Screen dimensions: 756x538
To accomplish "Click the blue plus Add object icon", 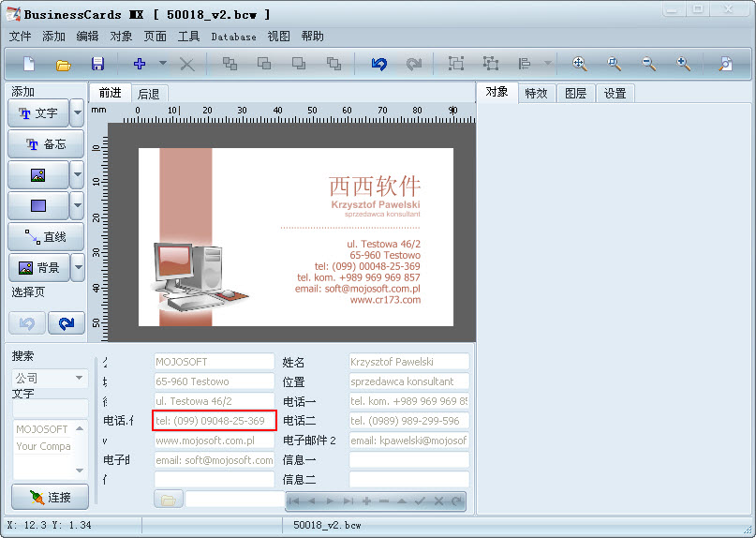I will pyautogui.click(x=140, y=64).
